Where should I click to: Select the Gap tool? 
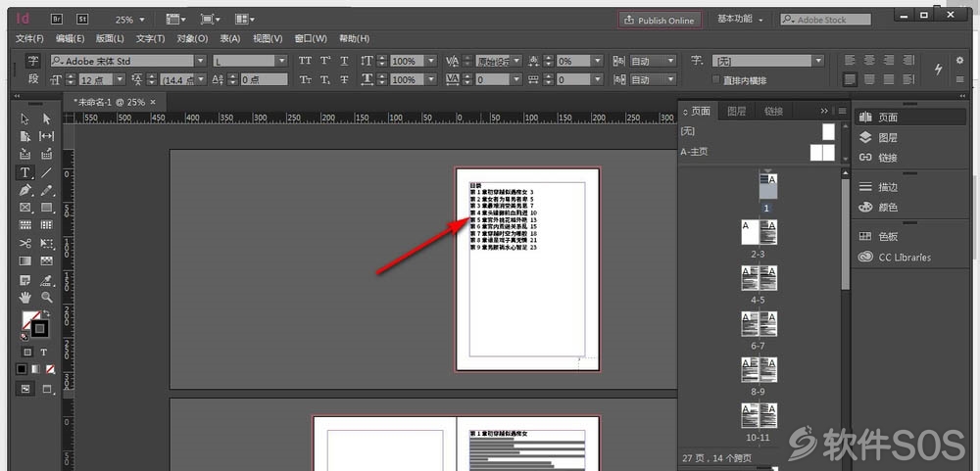(x=46, y=136)
